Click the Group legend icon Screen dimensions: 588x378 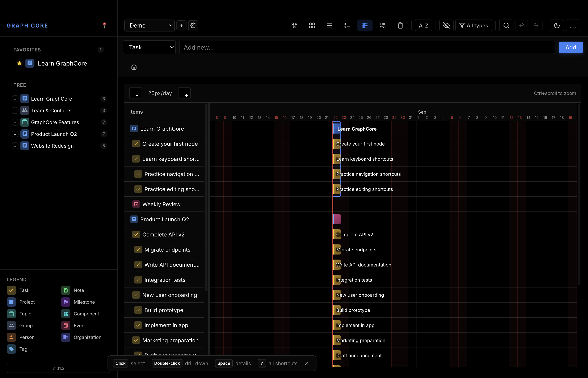[11, 325]
